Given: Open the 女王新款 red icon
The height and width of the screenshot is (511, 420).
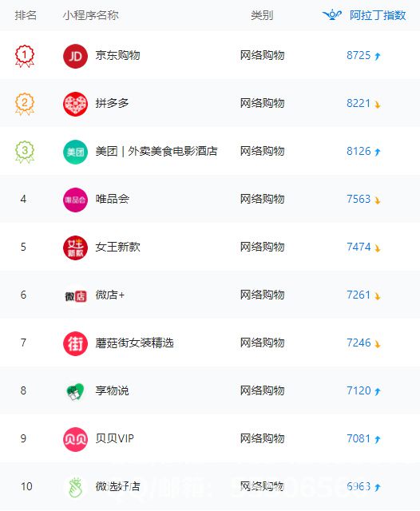Looking at the screenshot, I should click(x=75, y=248).
